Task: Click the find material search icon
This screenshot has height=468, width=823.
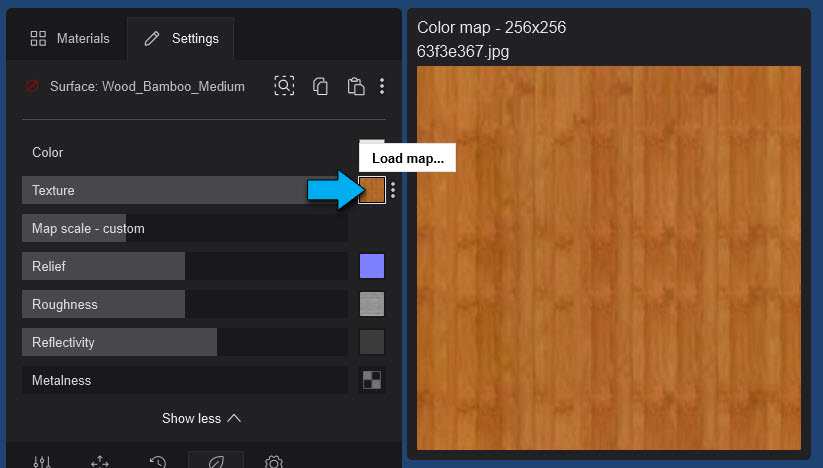Action: tap(285, 86)
